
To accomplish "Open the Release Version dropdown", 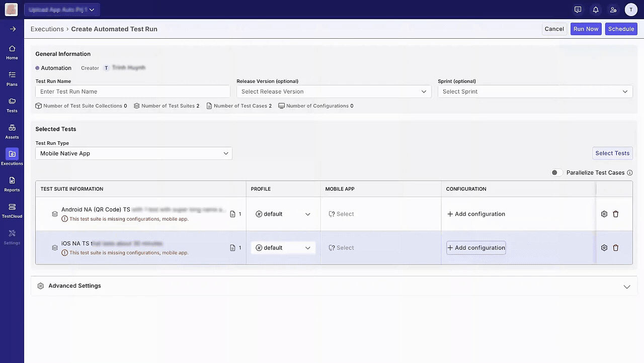I will [334, 92].
